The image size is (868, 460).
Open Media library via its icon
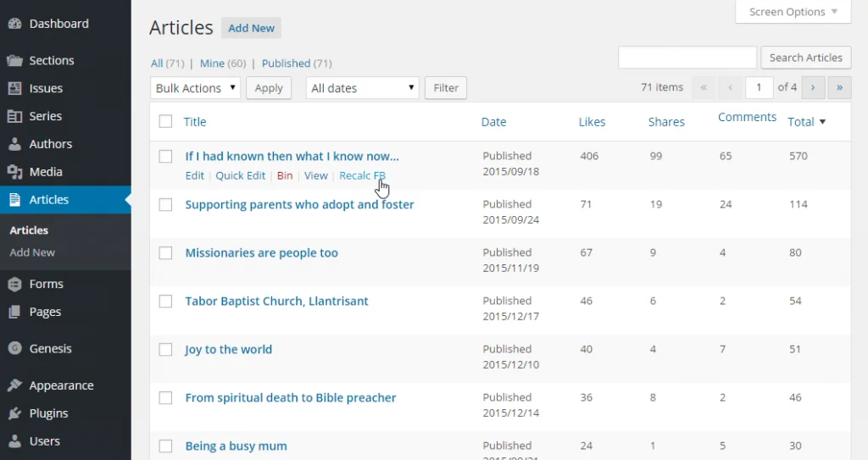(x=14, y=172)
